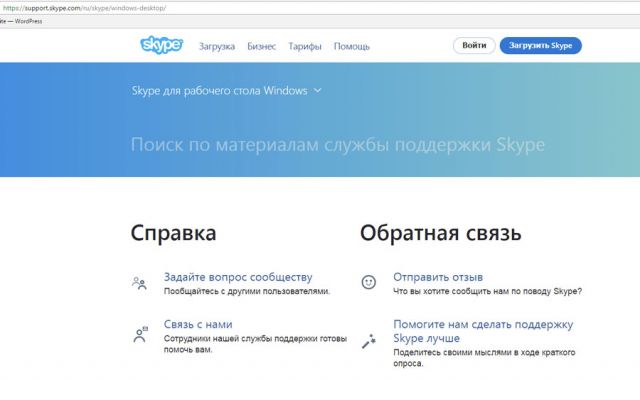Click text Сотрудники нашей службы поддержки готовы
640x400 pixels.
click(255, 339)
